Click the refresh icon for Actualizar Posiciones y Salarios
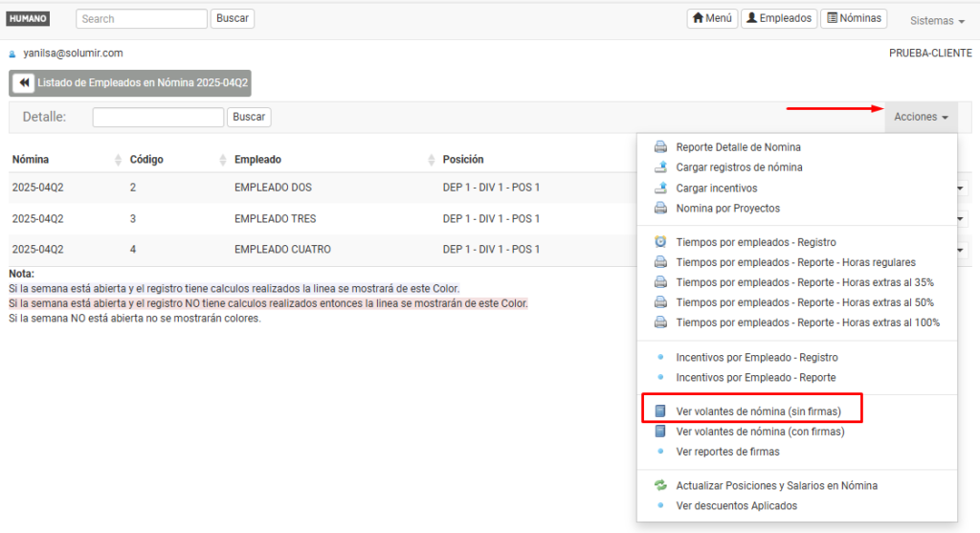Image resolution: width=980 pixels, height=533 pixels. tap(660, 485)
